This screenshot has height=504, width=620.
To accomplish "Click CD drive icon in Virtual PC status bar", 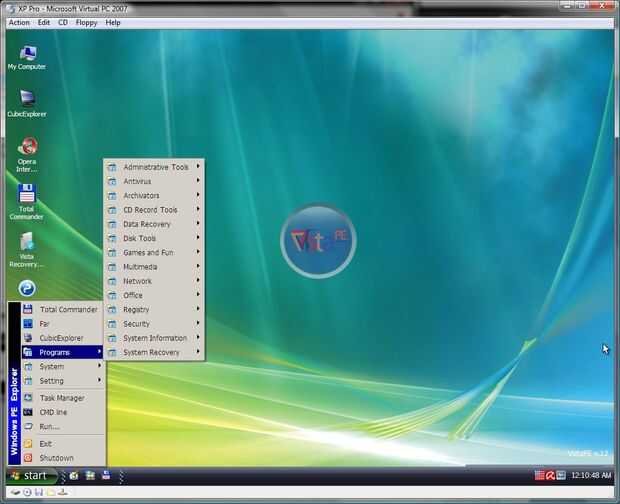I will tap(27, 493).
